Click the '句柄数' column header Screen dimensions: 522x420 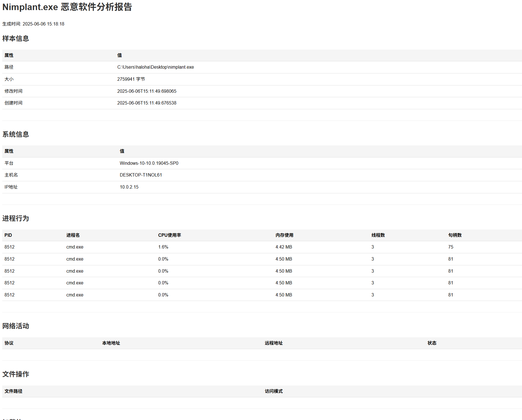[455, 235]
